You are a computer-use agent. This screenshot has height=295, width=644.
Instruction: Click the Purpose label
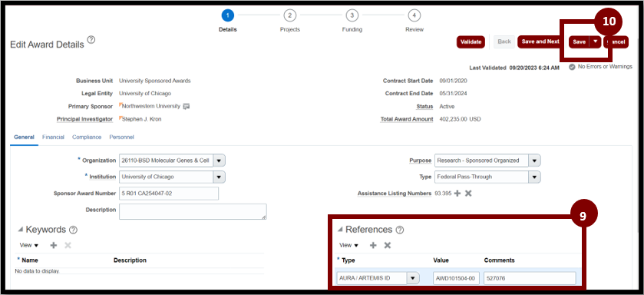pyautogui.click(x=420, y=161)
